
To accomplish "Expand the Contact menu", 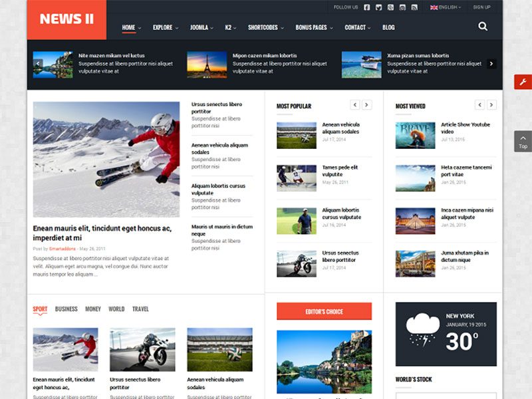I will pos(358,27).
